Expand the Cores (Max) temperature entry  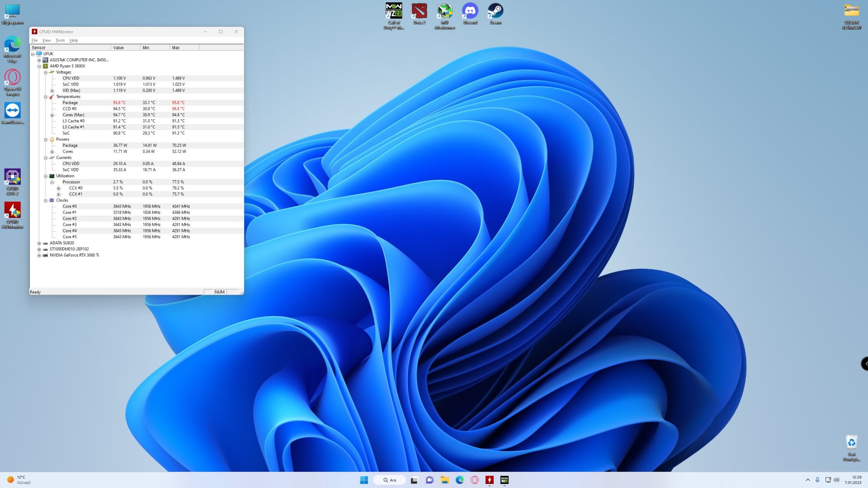click(52, 115)
